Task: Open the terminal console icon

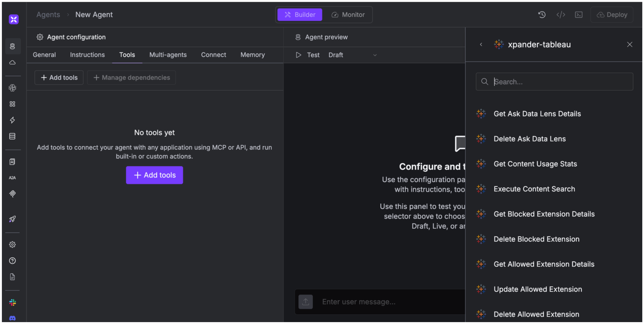Action: [579, 15]
